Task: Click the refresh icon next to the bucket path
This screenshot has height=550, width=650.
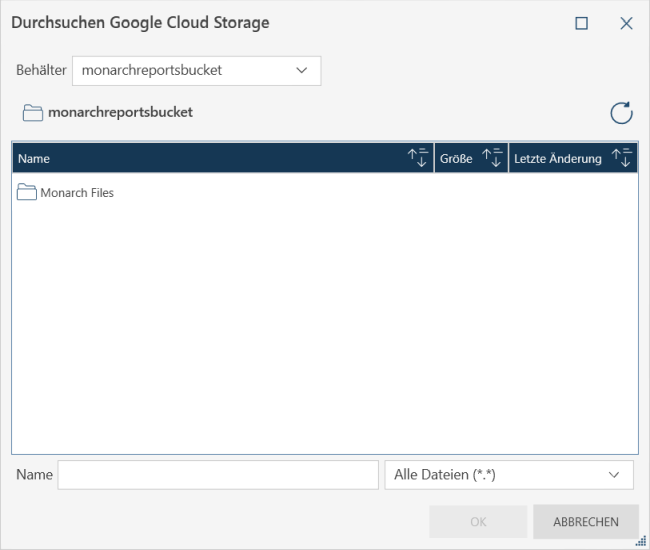Action: [x=621, y=113]
